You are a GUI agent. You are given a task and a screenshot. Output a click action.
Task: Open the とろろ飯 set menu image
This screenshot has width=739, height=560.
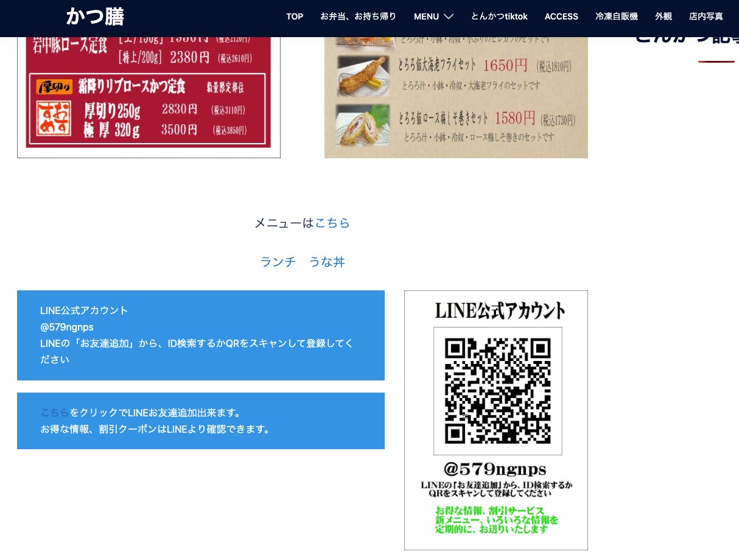tap(456, 97)
